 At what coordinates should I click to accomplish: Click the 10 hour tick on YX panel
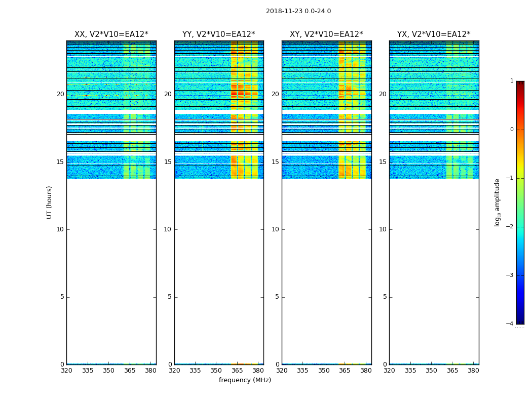pos(383,229)
